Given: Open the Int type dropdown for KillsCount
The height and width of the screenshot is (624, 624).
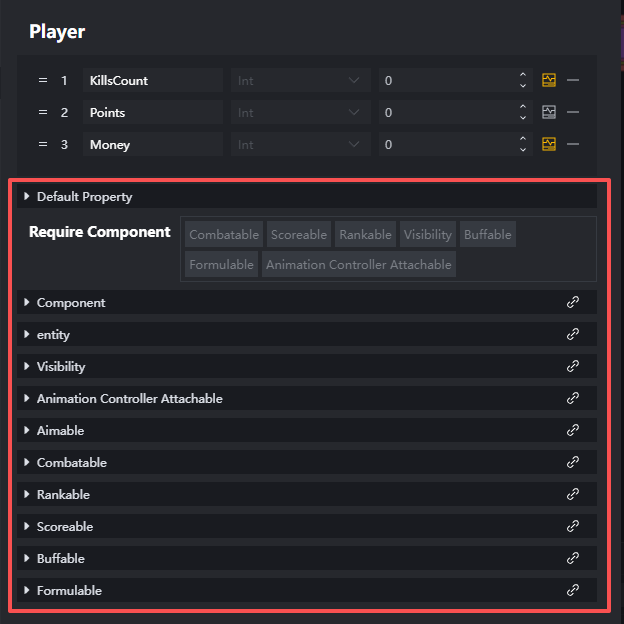Looking at the screenshot, I should 300,80.
